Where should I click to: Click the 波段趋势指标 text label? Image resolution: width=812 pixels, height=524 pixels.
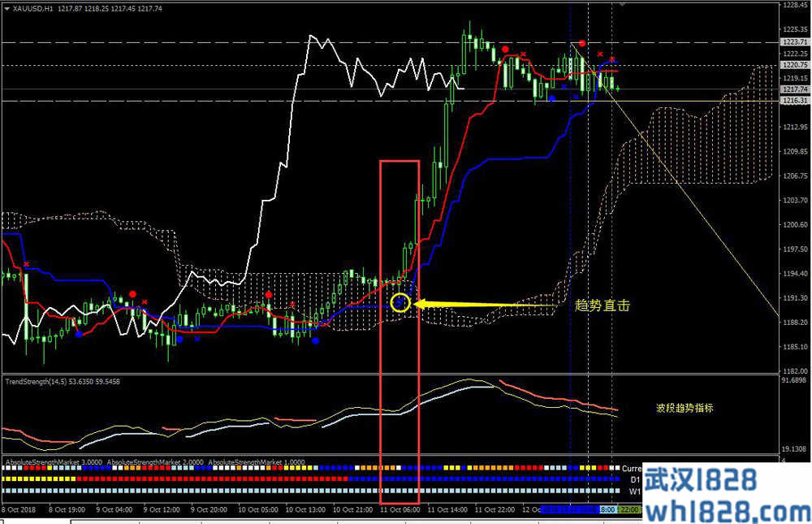[685, 409]
